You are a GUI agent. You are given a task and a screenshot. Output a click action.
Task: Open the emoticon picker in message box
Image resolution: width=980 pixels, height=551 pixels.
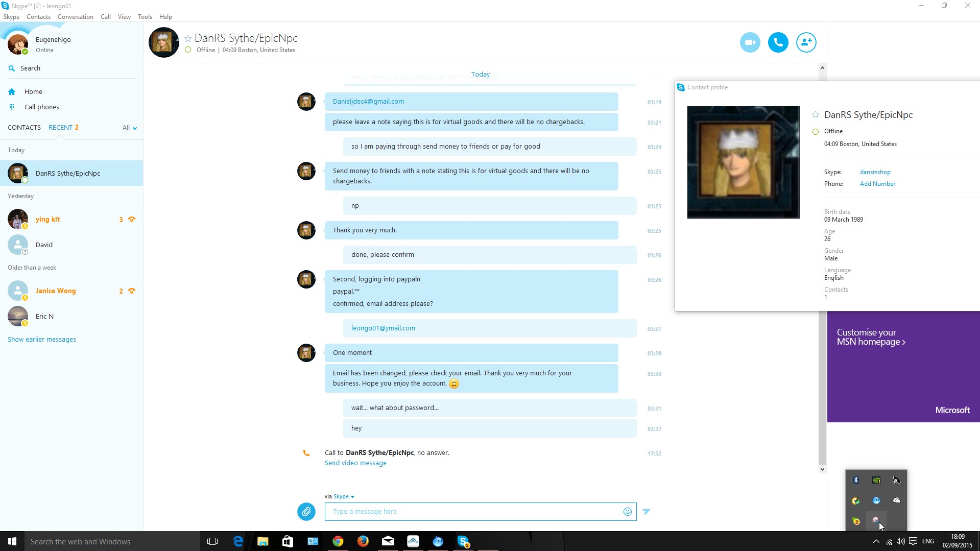click(627, 512)
